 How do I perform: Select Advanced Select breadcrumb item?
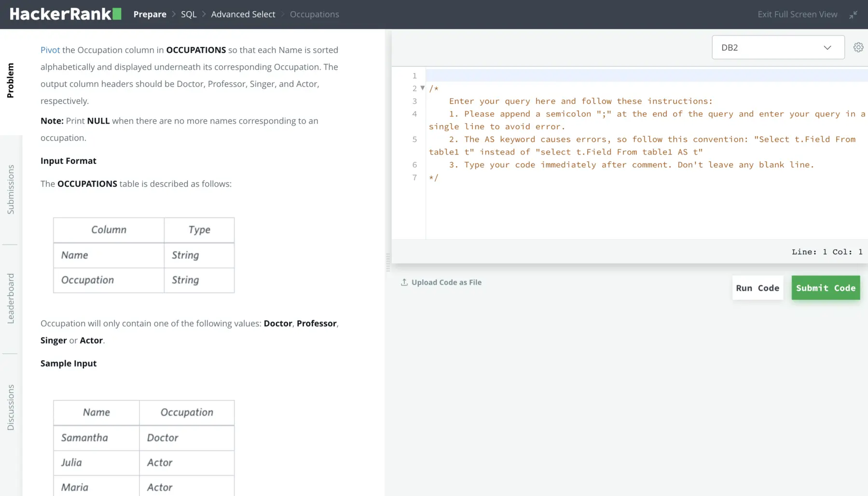(243, 14)
